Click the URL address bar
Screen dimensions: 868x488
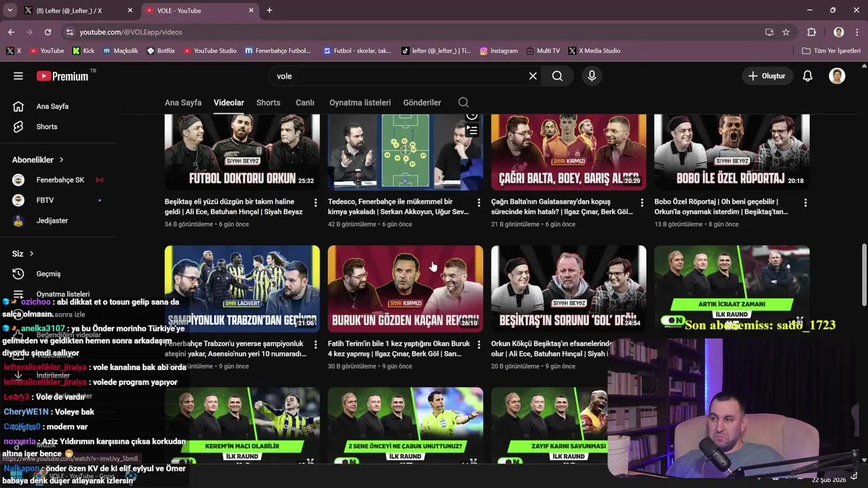414,32
